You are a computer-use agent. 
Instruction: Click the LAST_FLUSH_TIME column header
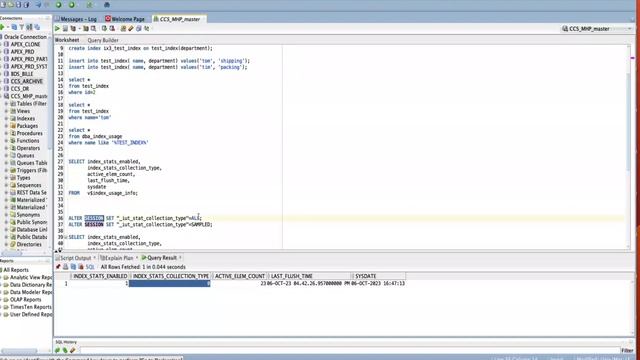[310, 276]
